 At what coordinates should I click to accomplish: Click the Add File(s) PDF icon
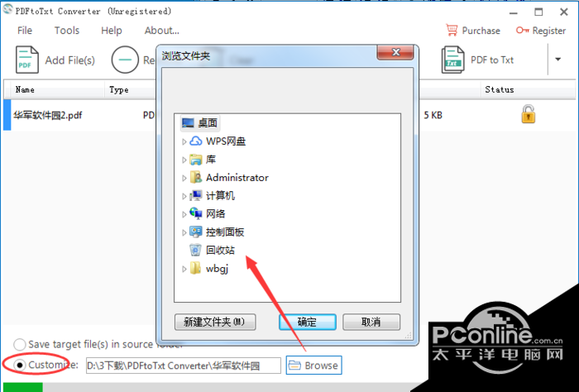(x=27, y=60)
